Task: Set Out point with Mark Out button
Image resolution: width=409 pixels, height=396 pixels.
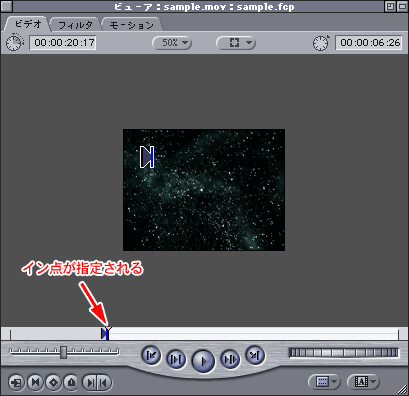Action: click(104, 382)
